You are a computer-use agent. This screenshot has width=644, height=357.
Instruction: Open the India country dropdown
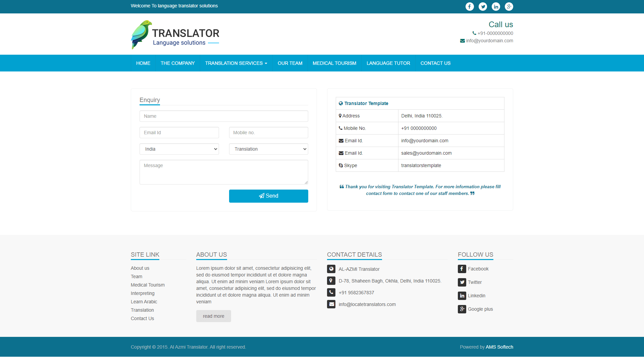pos(179,149)
